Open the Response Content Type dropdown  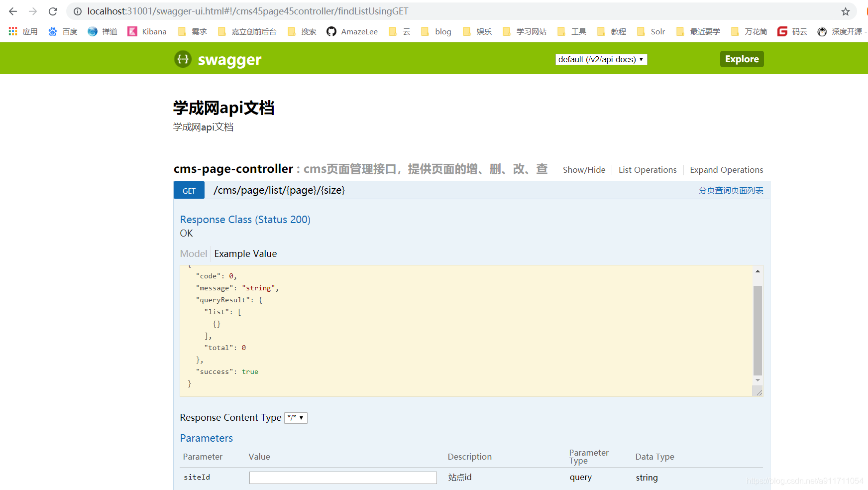[296, 418]
